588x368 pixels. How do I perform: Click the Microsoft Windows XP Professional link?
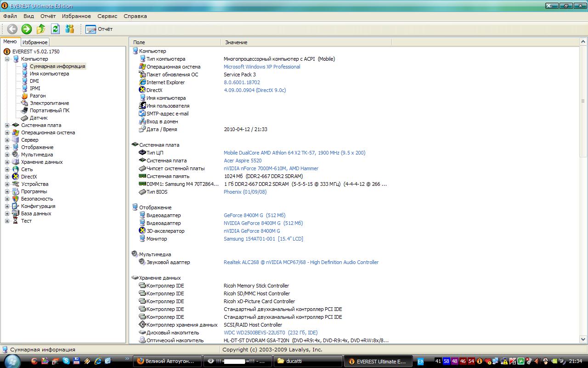point(261,67)
